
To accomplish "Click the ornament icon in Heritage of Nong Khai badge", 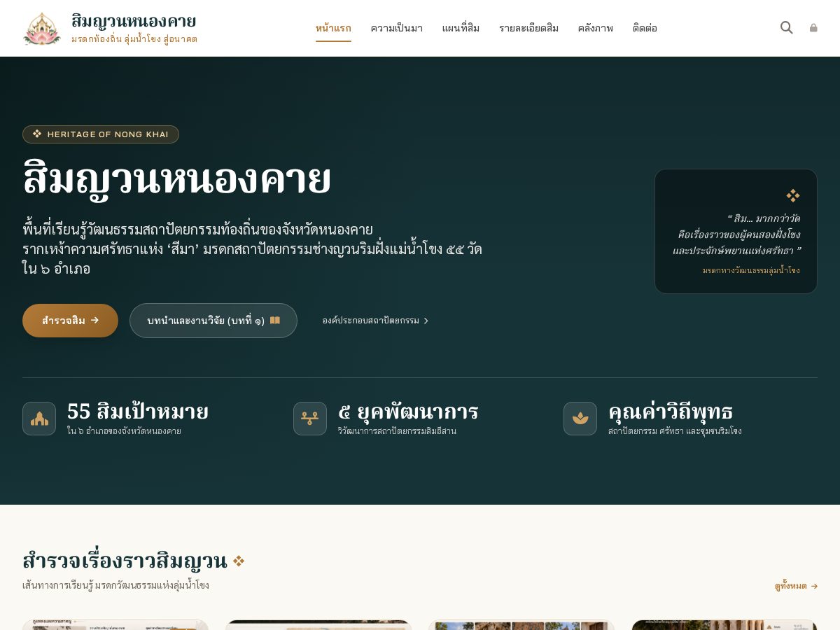I will click(x=37, y=134).
